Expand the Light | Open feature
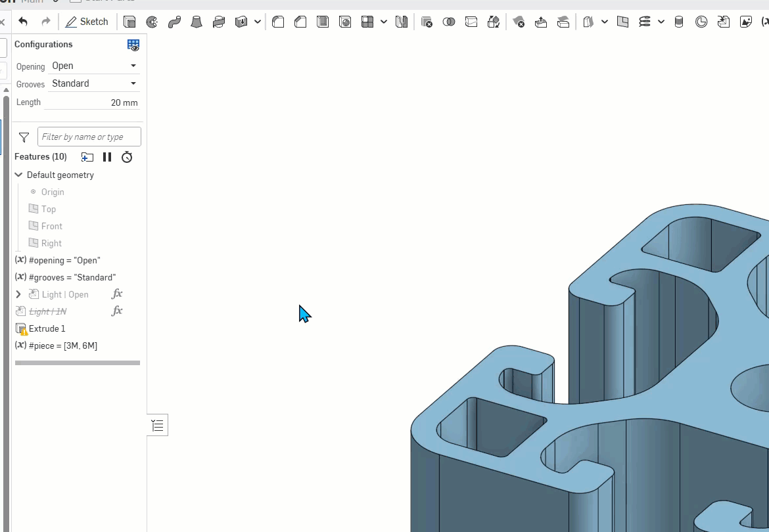The width and height of the screenshot is (769, 532). 18,294
